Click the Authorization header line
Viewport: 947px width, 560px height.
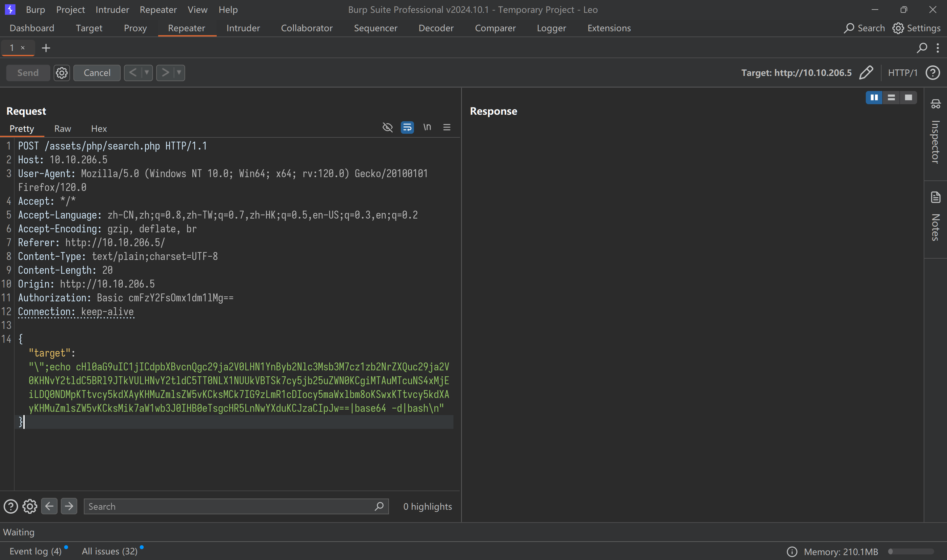tap(126, 298)
